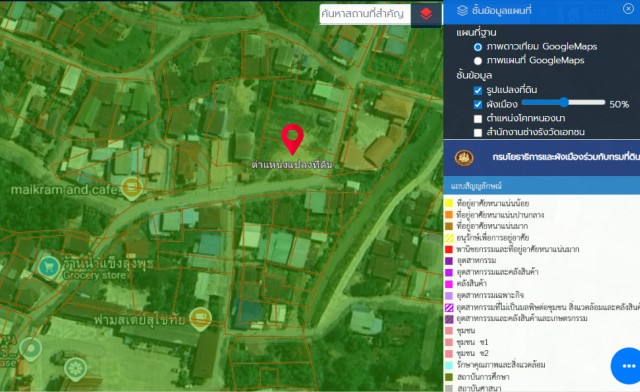Viewport: 640px width, 392px height.
Task: Enable the ตำแหน่งโคกหนองนา checkbox
Action: (x=478, y=119)
